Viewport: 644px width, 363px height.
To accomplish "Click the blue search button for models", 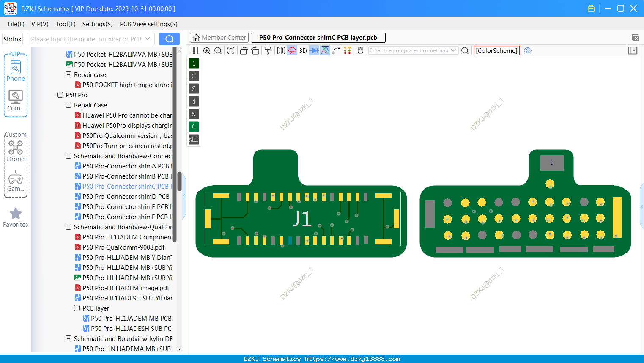I will pyautogui.click(x=169, y=39).
